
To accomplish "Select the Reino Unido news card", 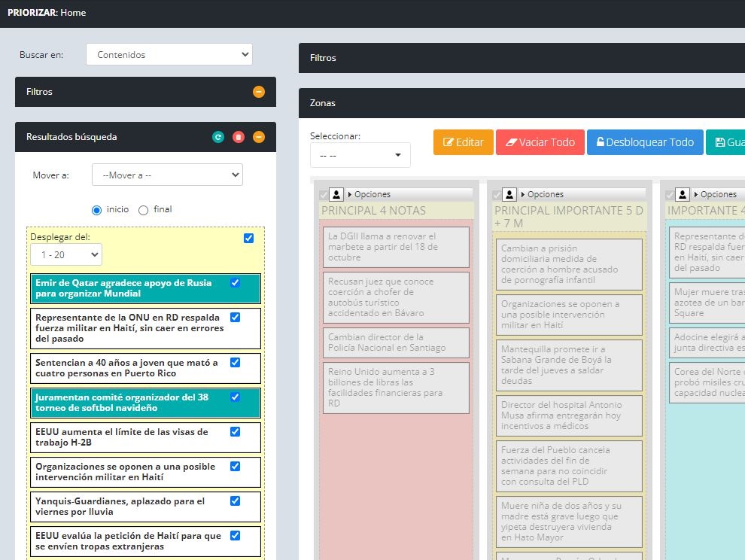I will point(395,388).
